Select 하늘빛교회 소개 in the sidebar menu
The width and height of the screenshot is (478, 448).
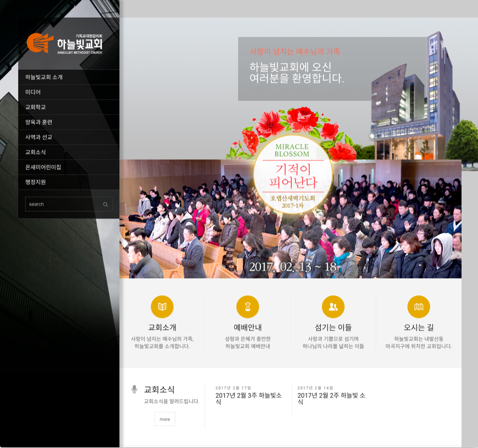(x=69, y=77)
